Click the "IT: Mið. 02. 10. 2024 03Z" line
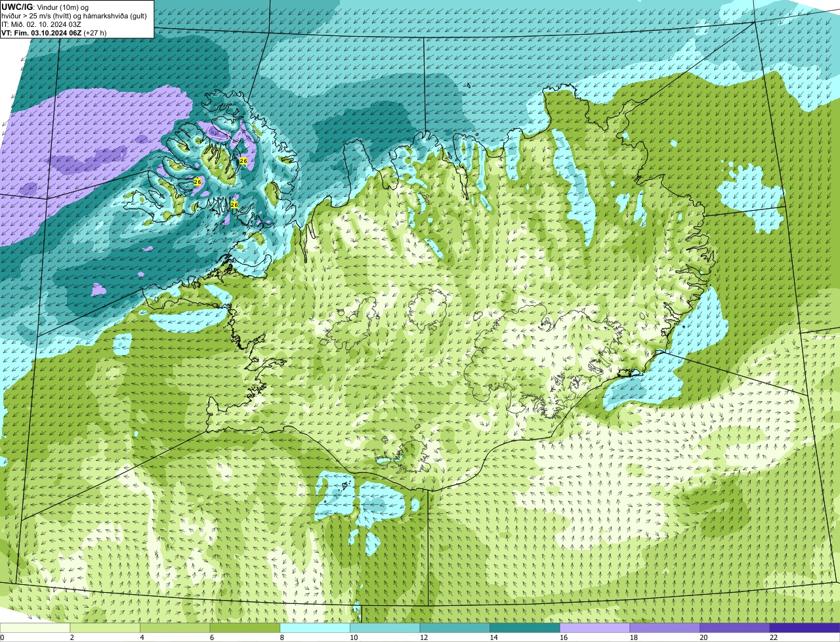840x642 pixels. [41, 24]
